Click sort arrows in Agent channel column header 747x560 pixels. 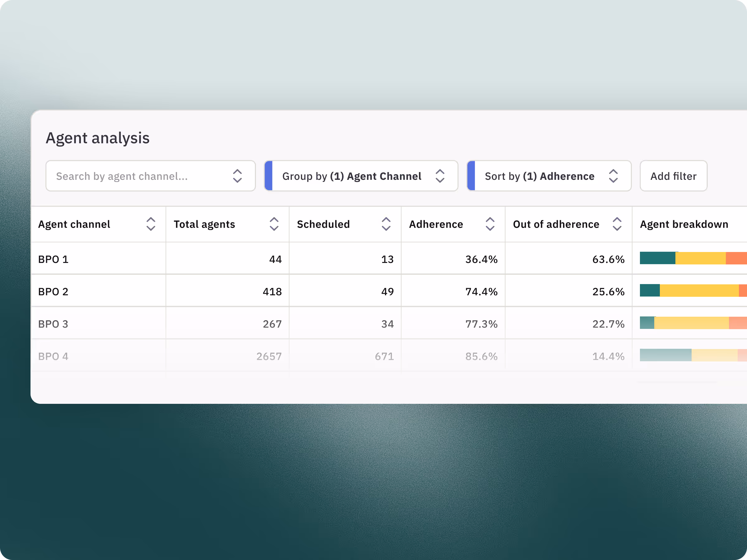(151, 224)
